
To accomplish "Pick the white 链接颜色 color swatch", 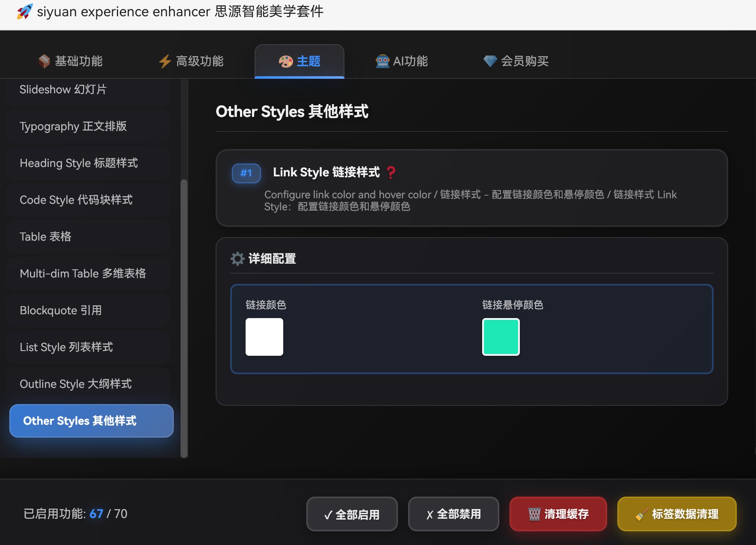I will coord(264,337).
